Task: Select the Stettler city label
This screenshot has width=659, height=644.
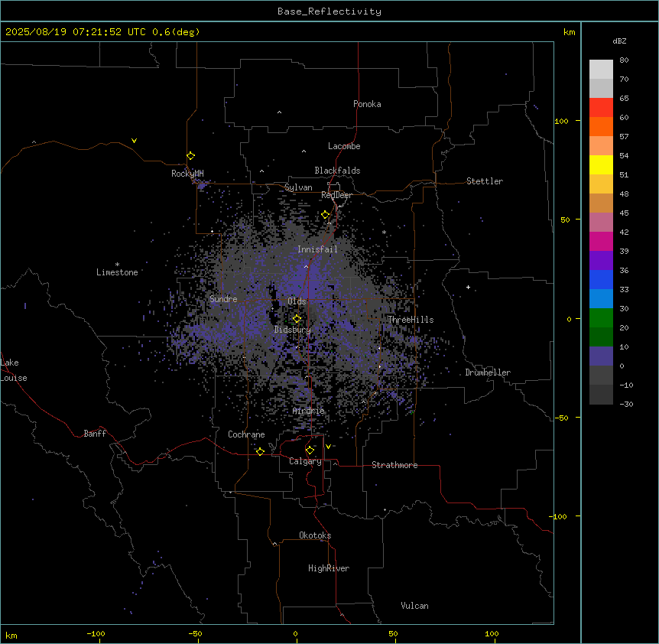Action: click(484, 181)
